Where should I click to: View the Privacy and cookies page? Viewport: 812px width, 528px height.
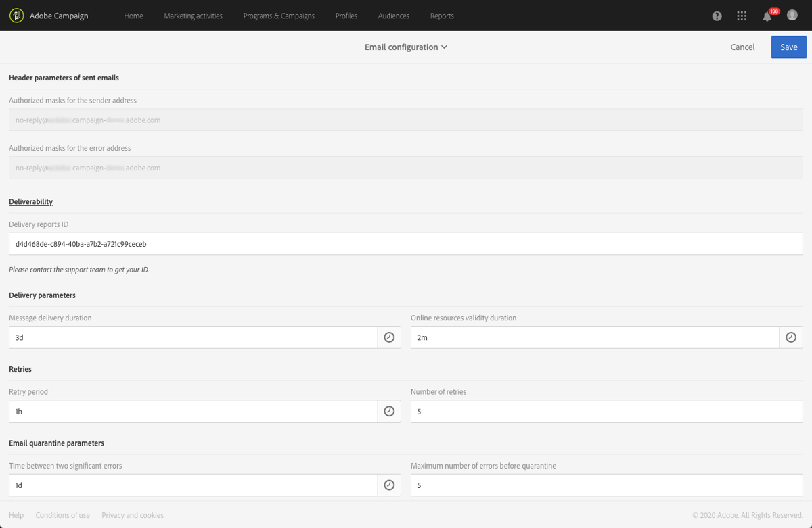pyautogui.click(x=133, y=514)
